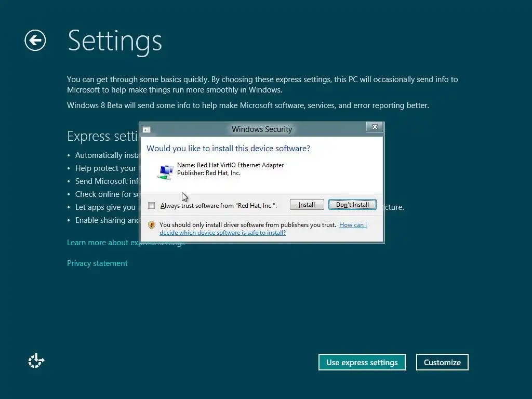Click the 'Express setti' heading text
Screen dimensions: 532x399
click(102, 137)
